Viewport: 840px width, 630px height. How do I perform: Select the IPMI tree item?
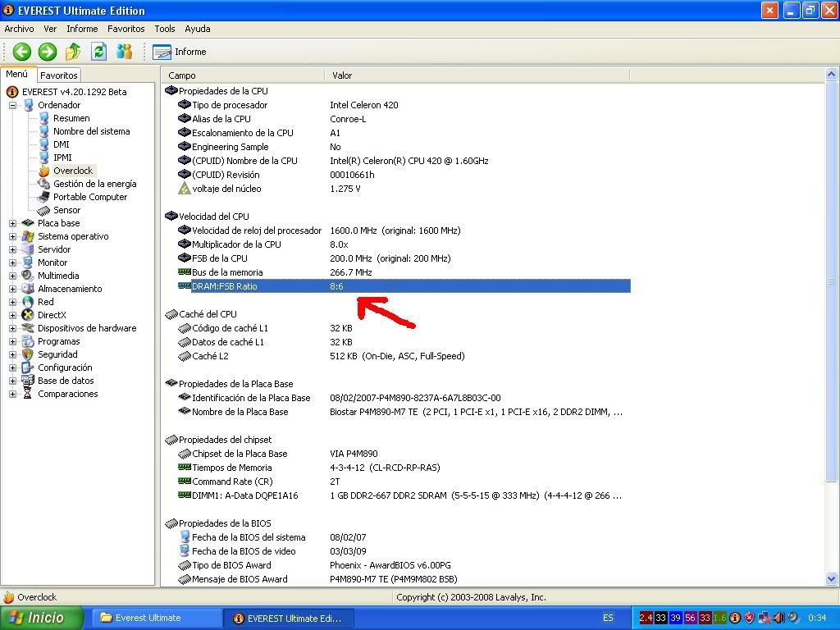62,157
